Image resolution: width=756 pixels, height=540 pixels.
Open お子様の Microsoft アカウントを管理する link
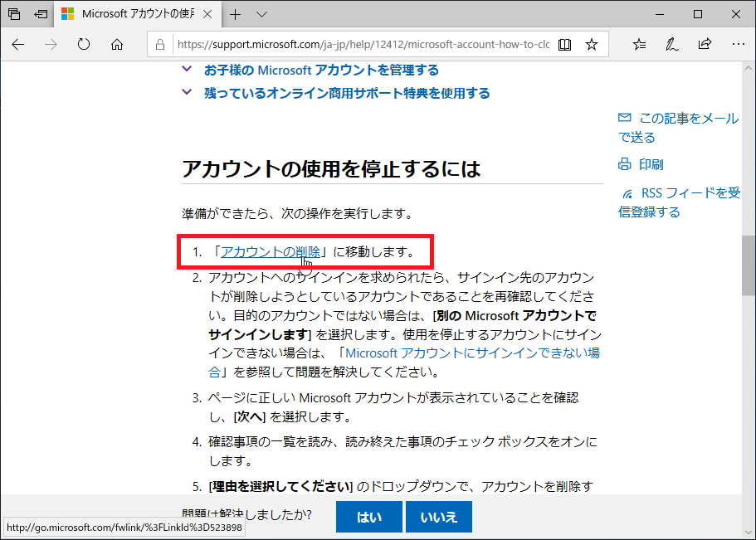[322, 71]
